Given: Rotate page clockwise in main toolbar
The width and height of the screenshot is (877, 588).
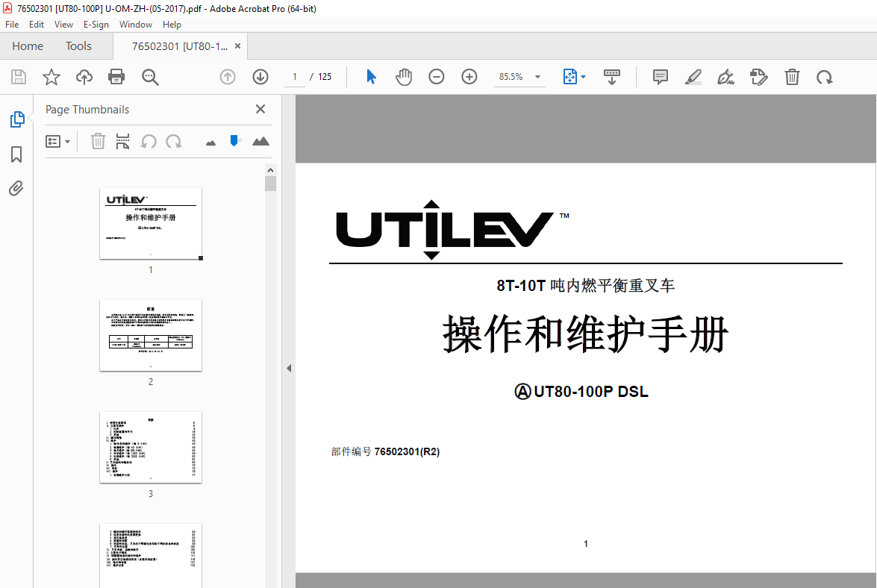Looking at the screenshot, I should [825, 77].
